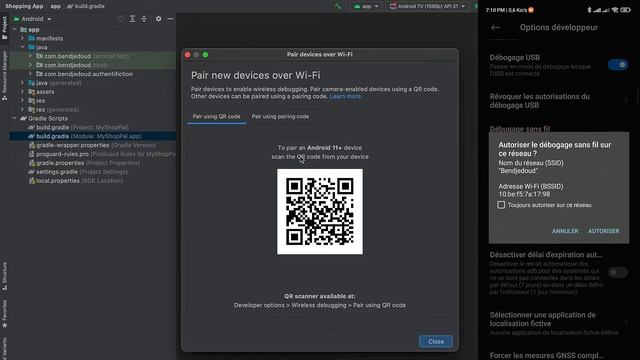Select settings.gradle file
Image resolution: width=640 pixels, height=360 pixels.
(78, 172)
